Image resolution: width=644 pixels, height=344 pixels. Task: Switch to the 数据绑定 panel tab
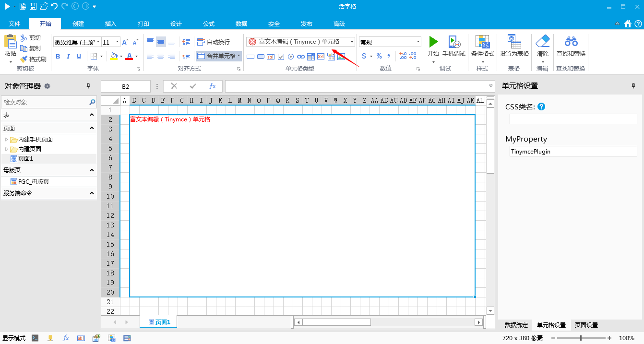(516, 325)
